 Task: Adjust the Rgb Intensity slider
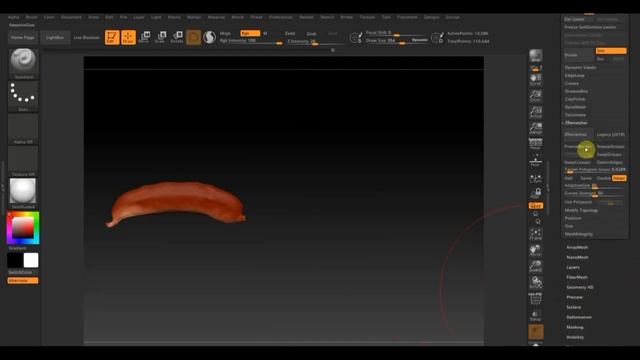click(x=251, y=41)
